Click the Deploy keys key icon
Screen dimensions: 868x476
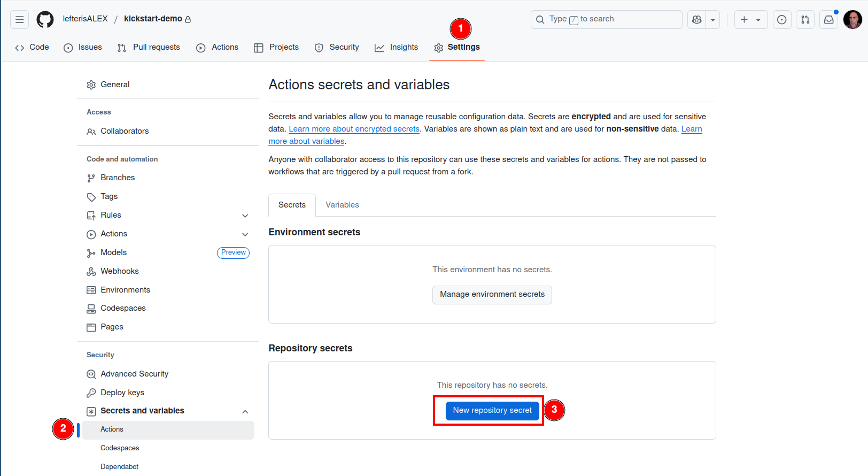(91, 393)
